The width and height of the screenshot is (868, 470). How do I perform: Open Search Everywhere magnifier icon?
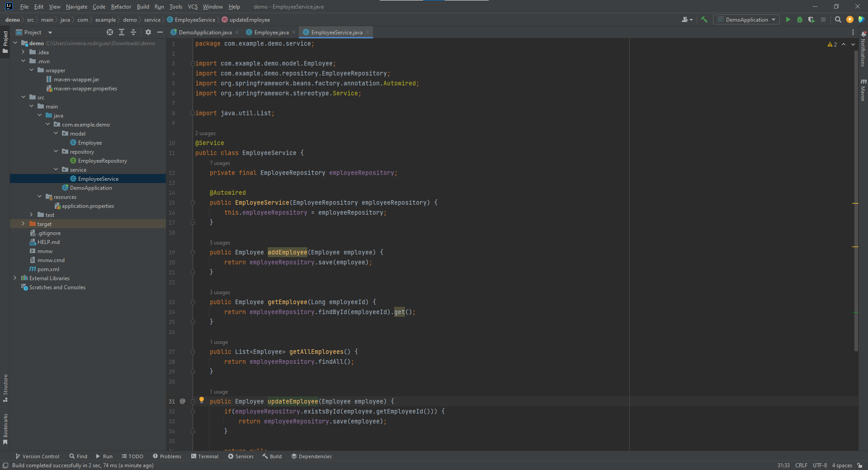838,19
